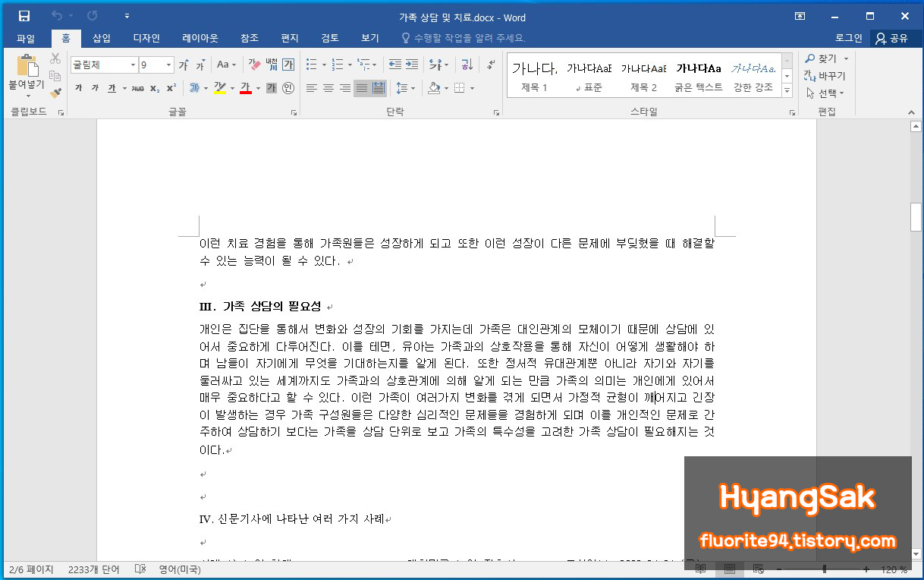Click the phonetic guide (내천) icon
The width and height of the screenshot is (924, 580).
coord(272,65)
